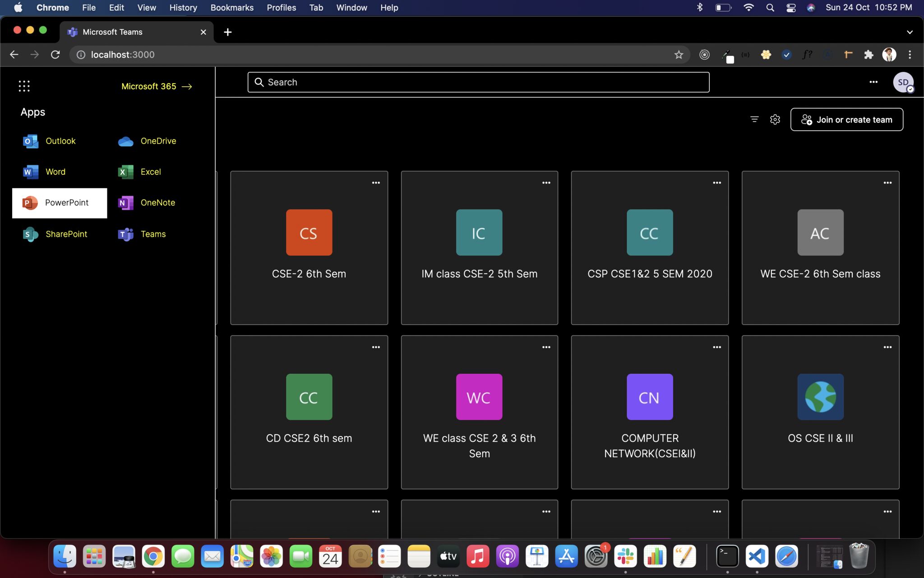Open the Bookmarks menu
This screenshot has width=924, height=578.
232,8
